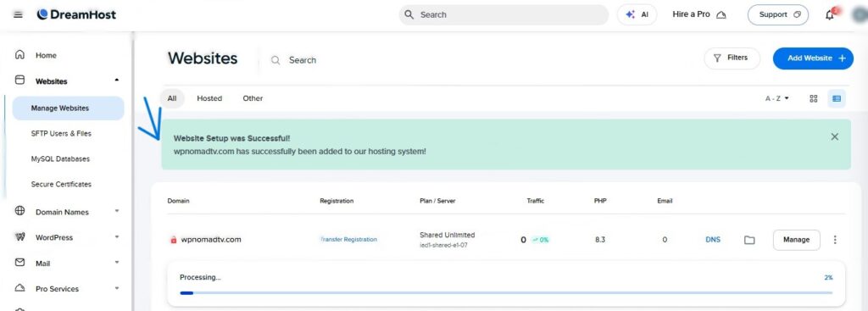Viewport: 868px width, 311px height.
Task: Click the Processing progress bar
Action: [506, 292]
